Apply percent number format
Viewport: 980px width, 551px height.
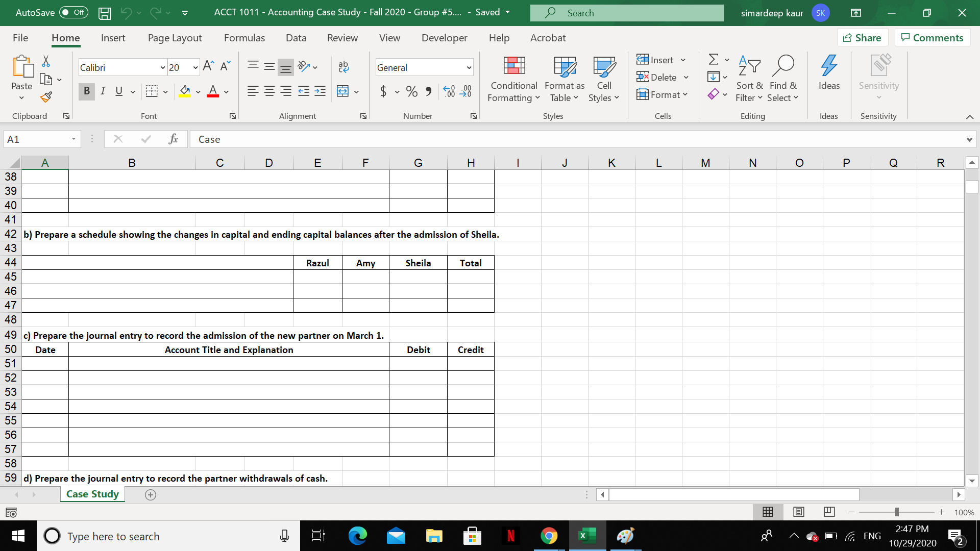coord(412,91)
